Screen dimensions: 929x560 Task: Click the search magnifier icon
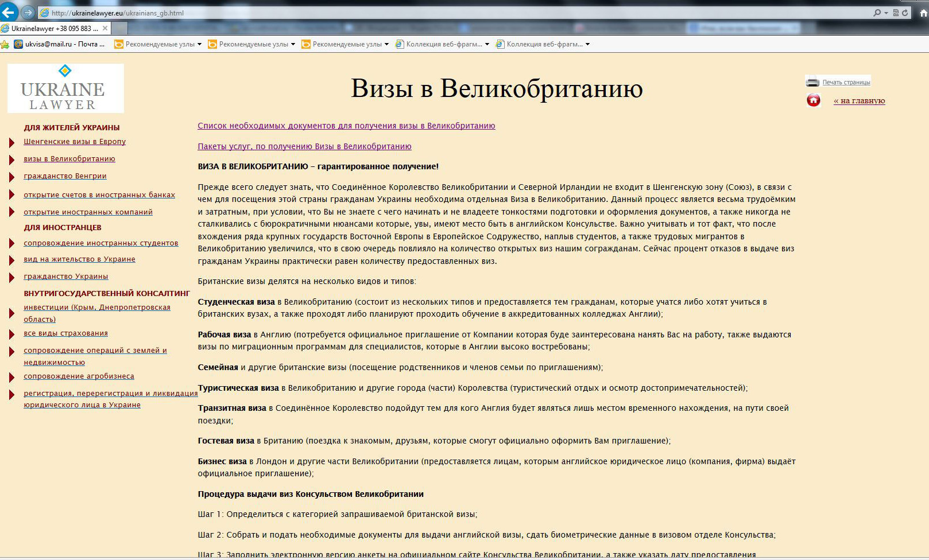point(877,13)
